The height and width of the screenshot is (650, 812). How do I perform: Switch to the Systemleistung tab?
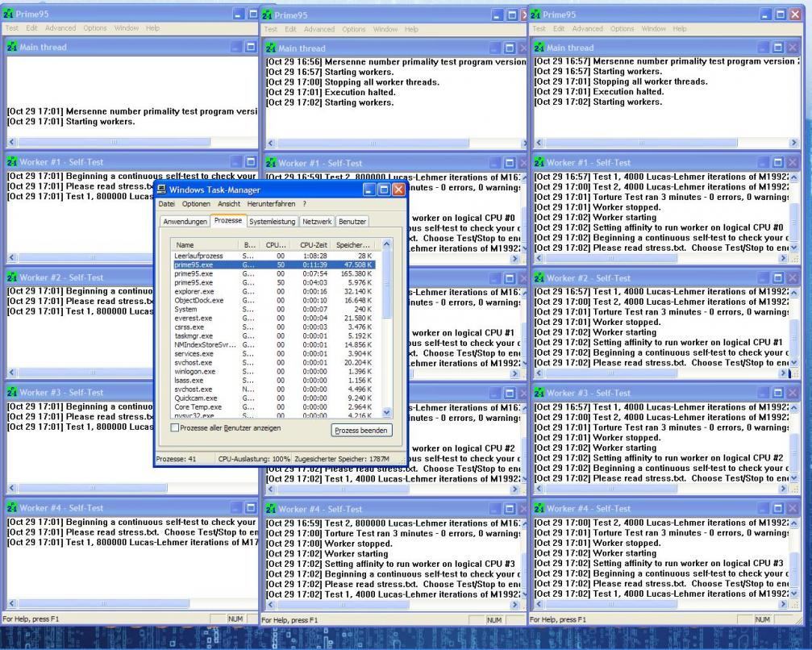(x=272, y=222)
